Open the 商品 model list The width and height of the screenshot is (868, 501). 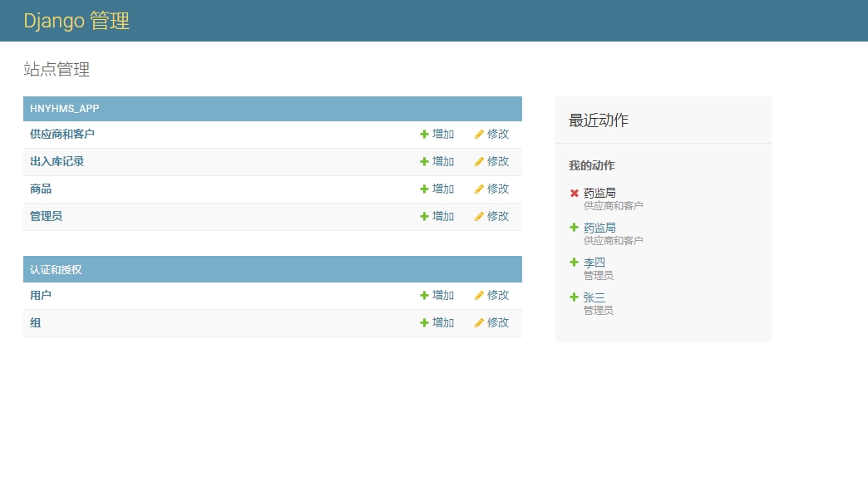[x=41, y=189]
